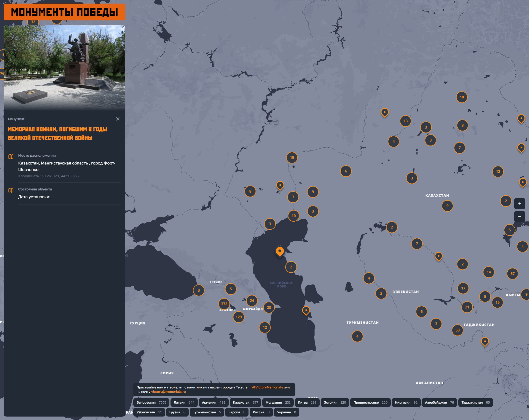Click the cluster marker labeled 57
Screen dimensions: 529x420
pos(512,273)
